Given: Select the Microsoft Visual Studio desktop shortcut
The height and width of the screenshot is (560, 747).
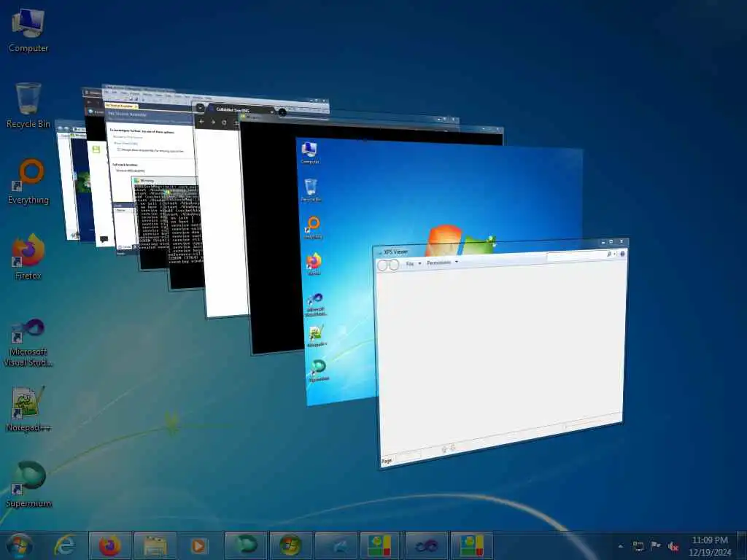Looking at the screenshot, I should point(28,343).
